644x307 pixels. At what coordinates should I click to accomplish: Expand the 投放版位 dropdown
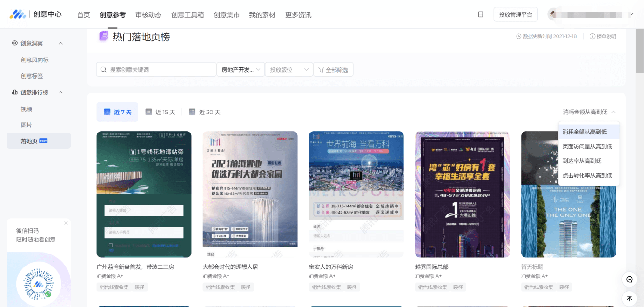pos(289,70)
